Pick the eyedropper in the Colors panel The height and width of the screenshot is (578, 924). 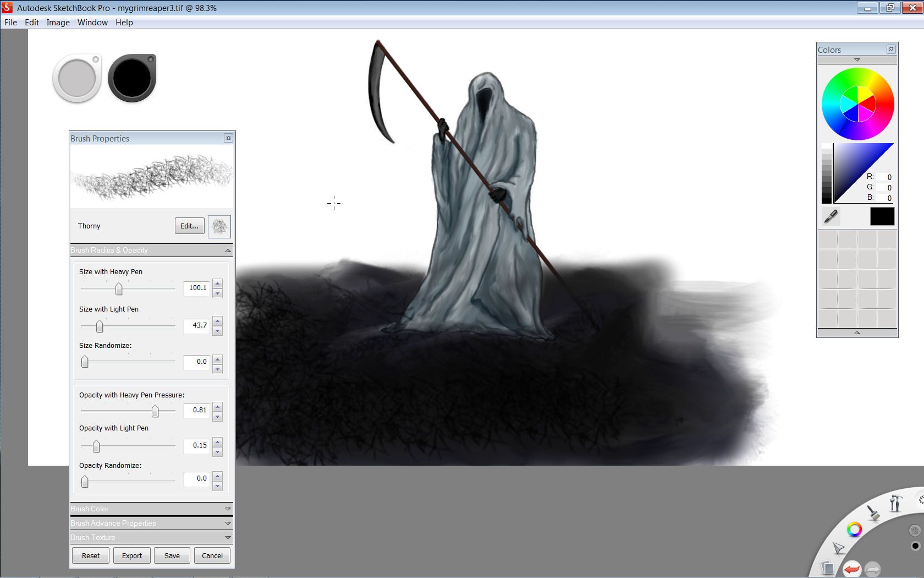click(x=831, y=216)
